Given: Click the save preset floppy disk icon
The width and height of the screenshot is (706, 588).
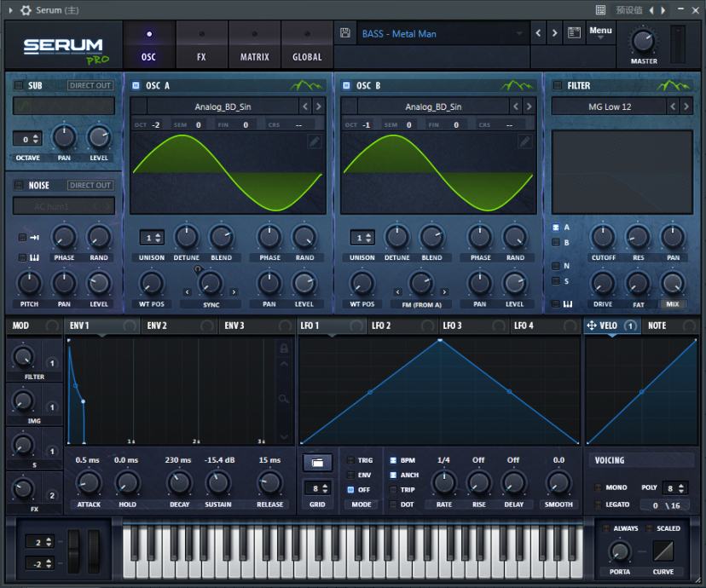Looking at the screenshot, I should (344, 33).
